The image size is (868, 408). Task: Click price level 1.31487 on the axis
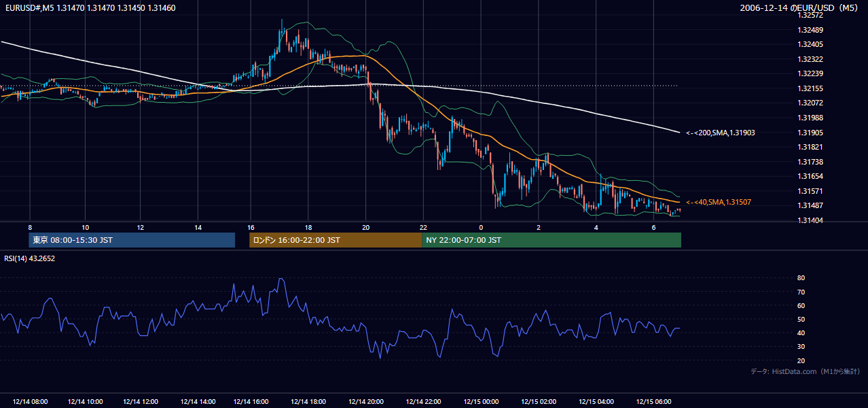(x=810, y=205)
